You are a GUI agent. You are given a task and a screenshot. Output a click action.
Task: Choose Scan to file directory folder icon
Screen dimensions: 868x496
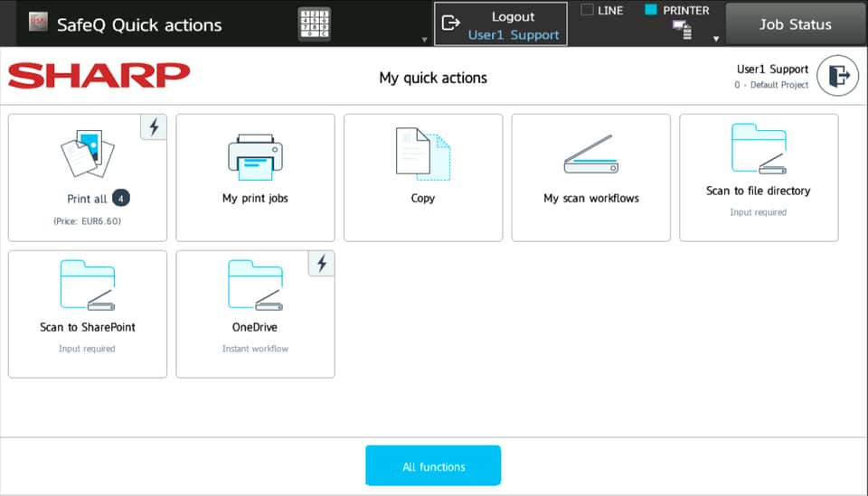coord(758,149)
